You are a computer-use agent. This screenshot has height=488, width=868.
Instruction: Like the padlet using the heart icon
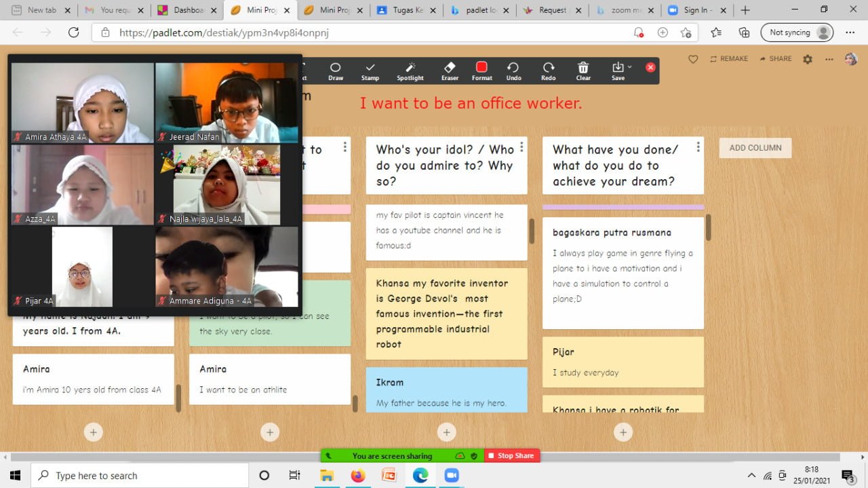pyautogui.click(x=693, y=59)
